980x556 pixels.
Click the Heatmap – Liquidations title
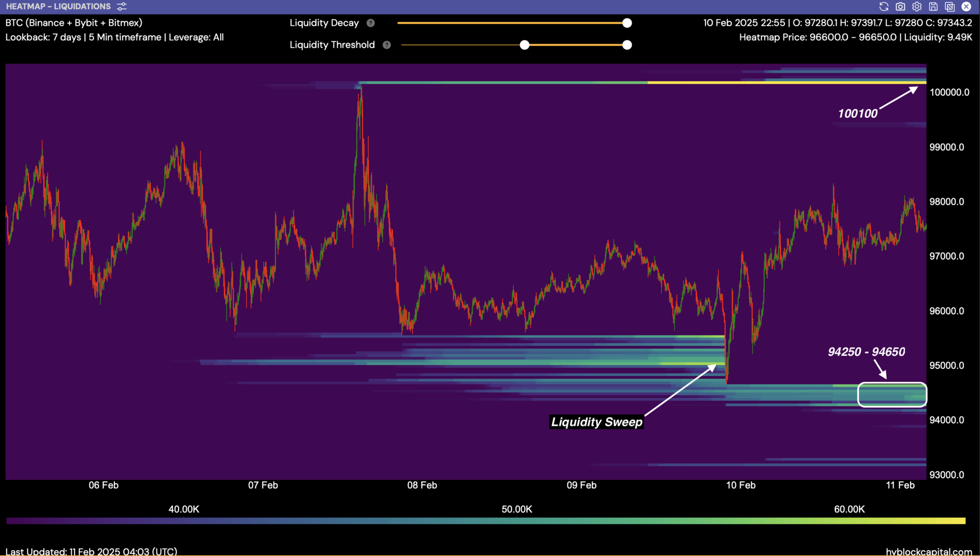pyautogui.click(x=58, y=7)
